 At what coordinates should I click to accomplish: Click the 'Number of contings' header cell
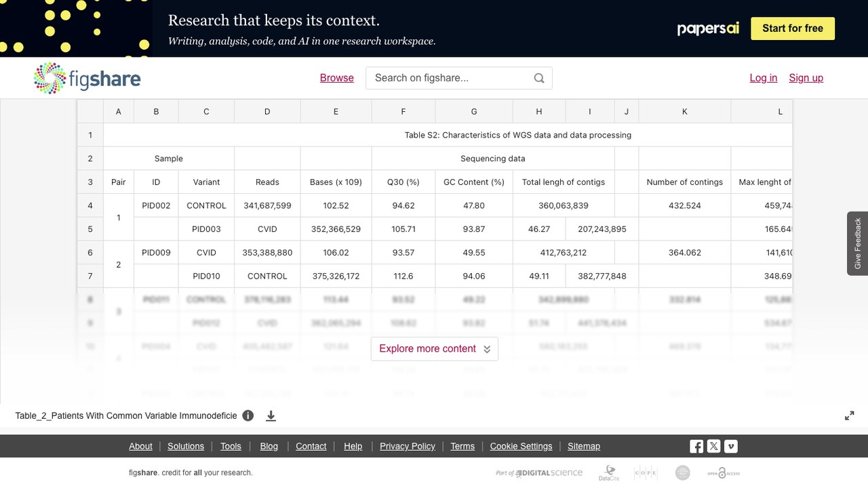click(685, 182)
